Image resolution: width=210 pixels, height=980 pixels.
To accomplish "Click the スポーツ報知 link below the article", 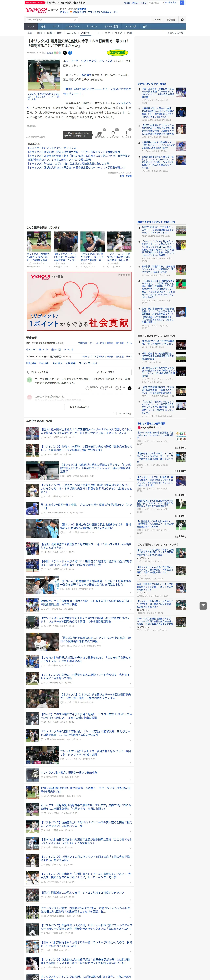I will coord(125,176).
